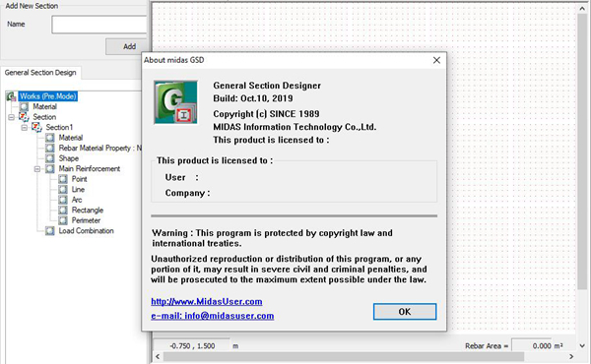Screen dimensions: 591x364
Task: Click icon beside Section1's Material item
Action: pos(50,138)
